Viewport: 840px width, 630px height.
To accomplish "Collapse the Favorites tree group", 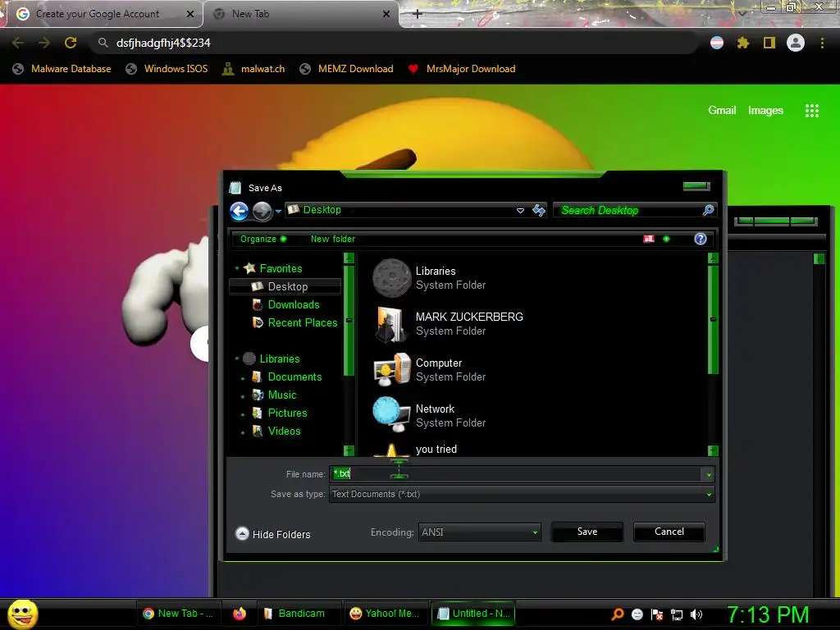I will [x=237, y=268].
